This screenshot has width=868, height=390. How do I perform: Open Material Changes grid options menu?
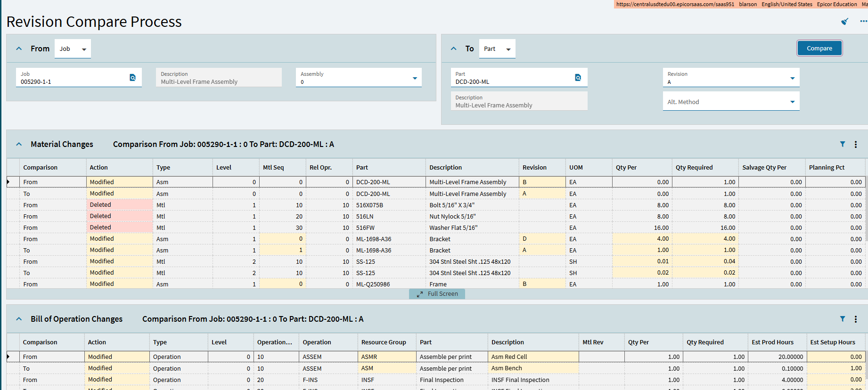pos(856,145)
